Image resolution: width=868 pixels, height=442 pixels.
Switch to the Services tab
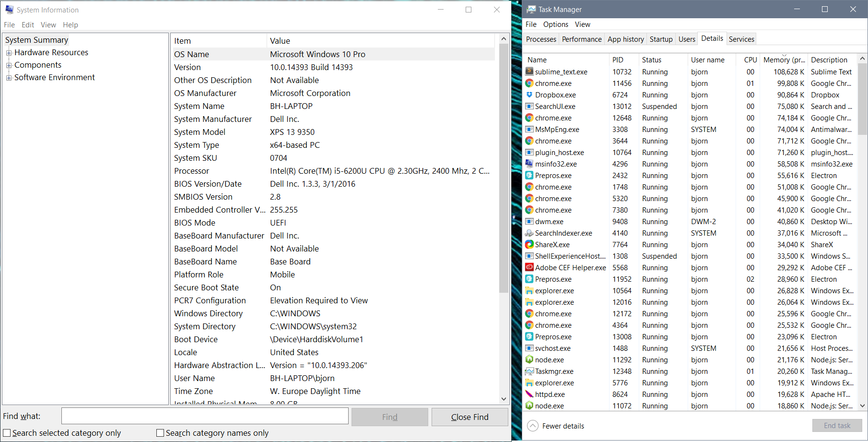tap(741, 39)
